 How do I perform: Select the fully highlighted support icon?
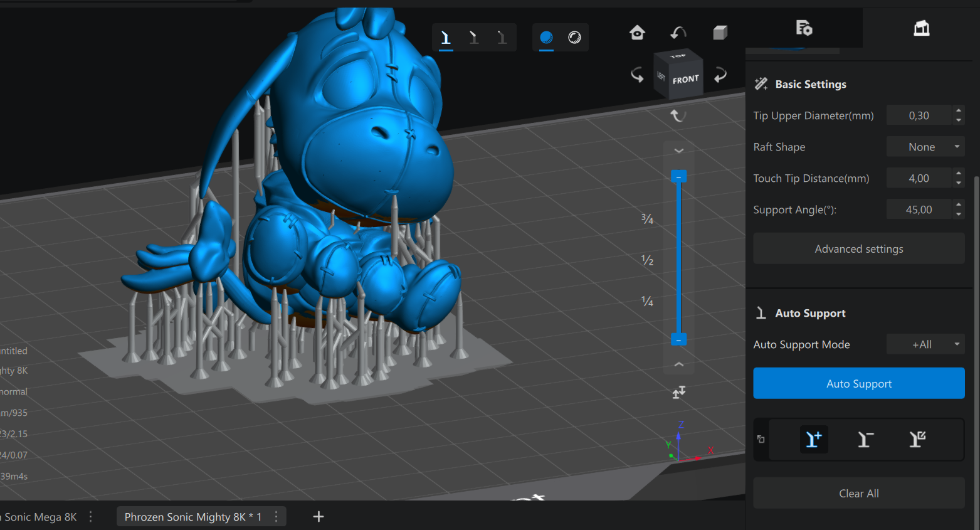(x=446, y=38)
